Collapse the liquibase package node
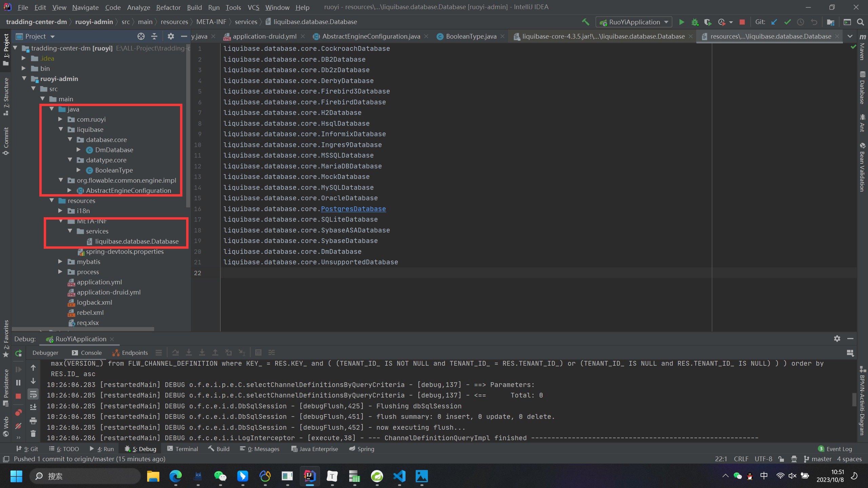The image size is (868, 488). (61, 129)
